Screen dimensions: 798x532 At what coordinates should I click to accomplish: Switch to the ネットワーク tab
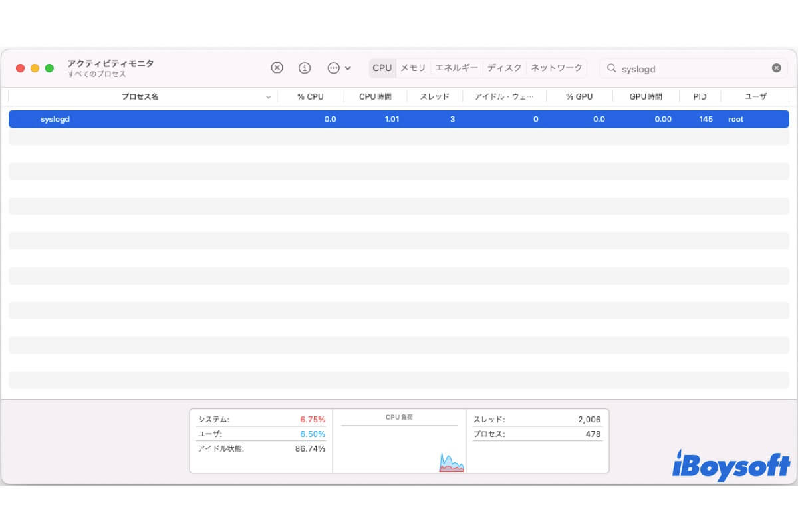click(557, 67)
